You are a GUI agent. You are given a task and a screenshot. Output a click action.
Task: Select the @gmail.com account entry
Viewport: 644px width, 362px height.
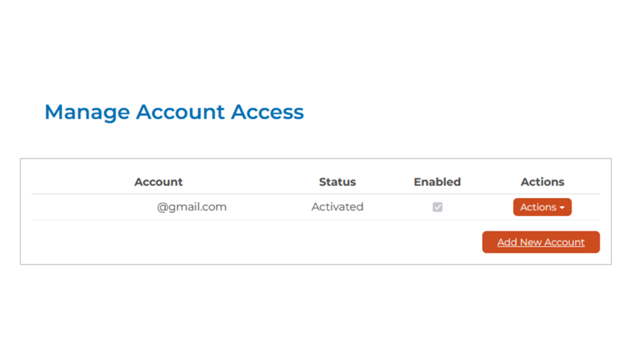[192, 207]
